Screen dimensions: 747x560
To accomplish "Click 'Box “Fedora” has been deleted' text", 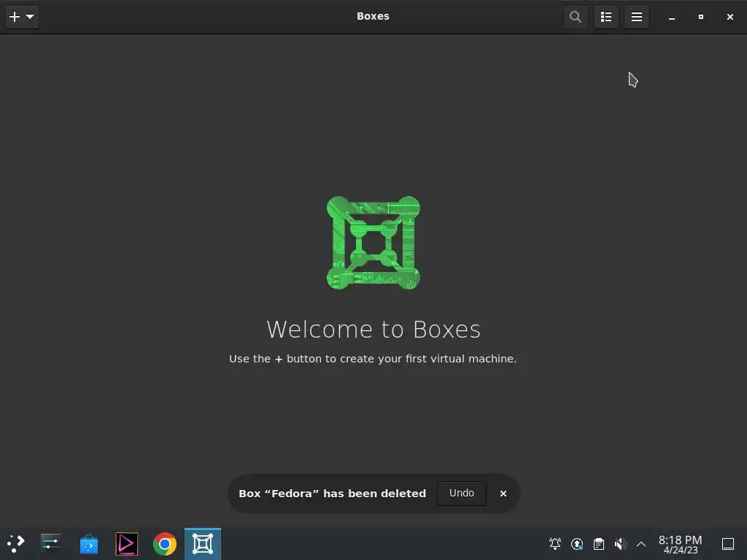I will point(332,494).
